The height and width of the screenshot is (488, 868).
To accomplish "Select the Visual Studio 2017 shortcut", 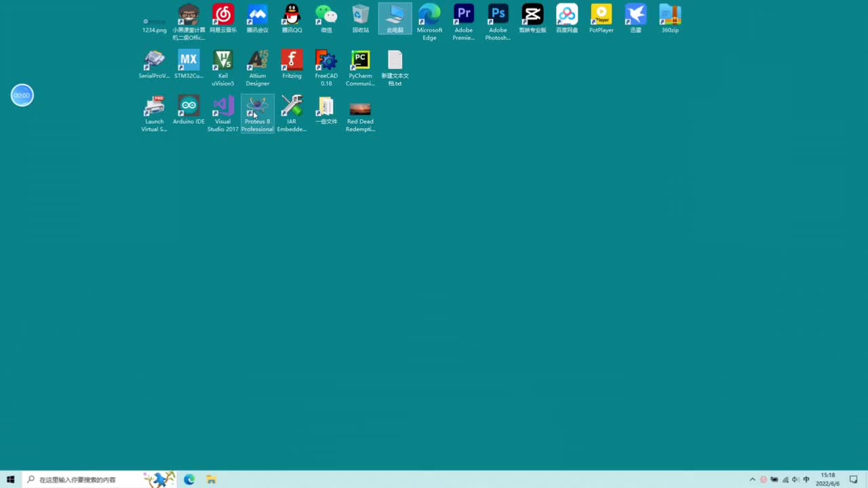I will click(x=223, y=113).
